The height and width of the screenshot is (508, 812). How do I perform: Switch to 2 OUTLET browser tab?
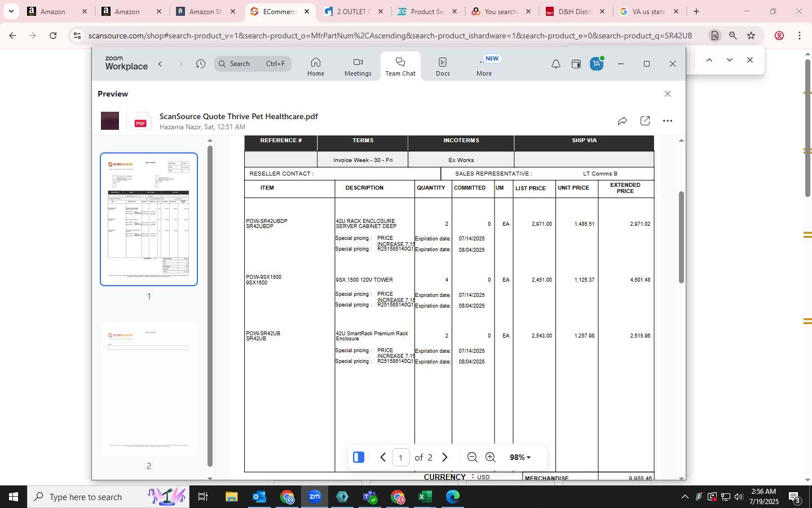coord(354,11)
